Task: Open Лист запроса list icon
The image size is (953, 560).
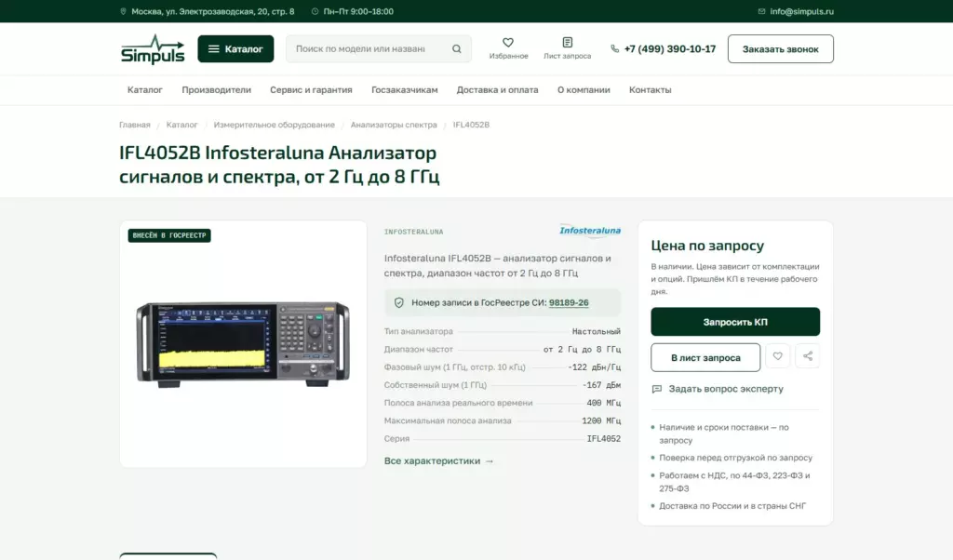Action: click(x=567, y=48)
